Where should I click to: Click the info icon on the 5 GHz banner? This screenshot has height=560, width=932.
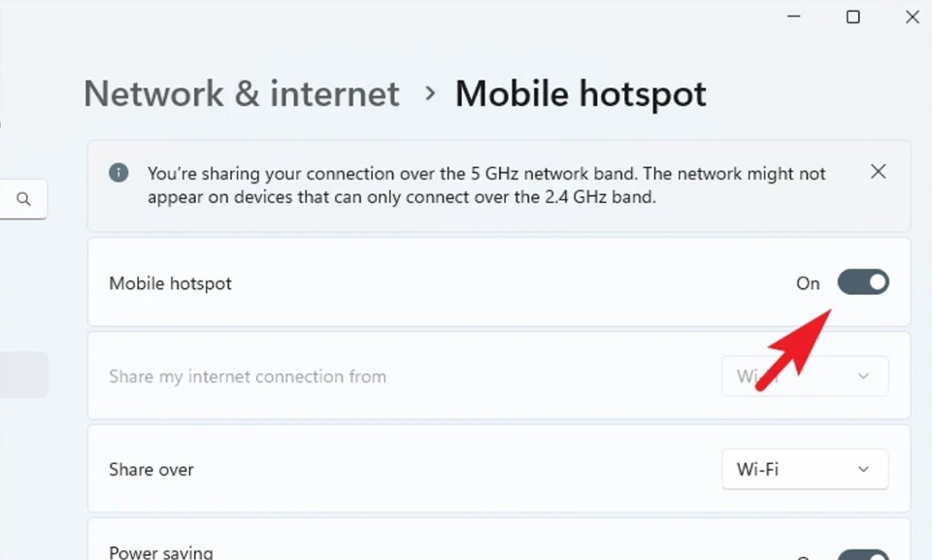click(117, 172)
